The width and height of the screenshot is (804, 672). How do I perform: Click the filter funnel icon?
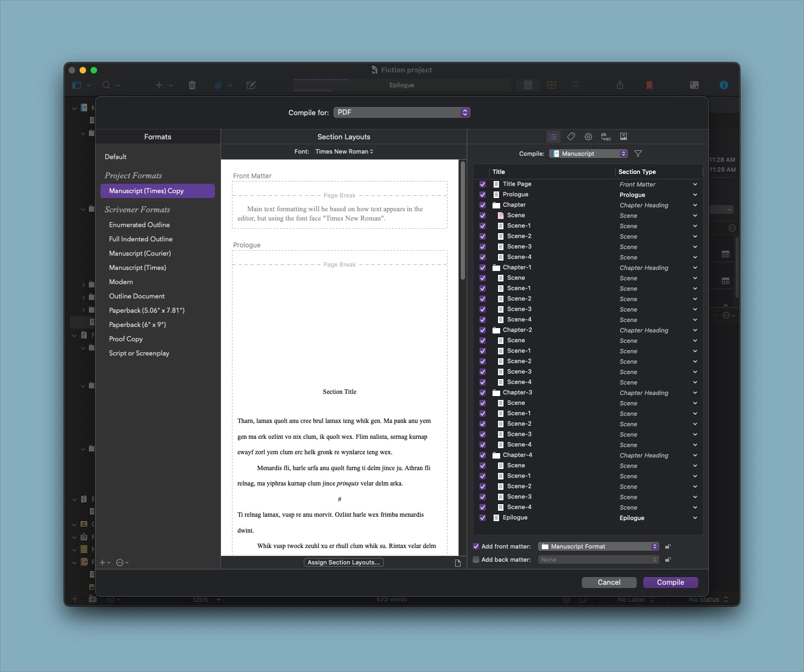[638, 154]
